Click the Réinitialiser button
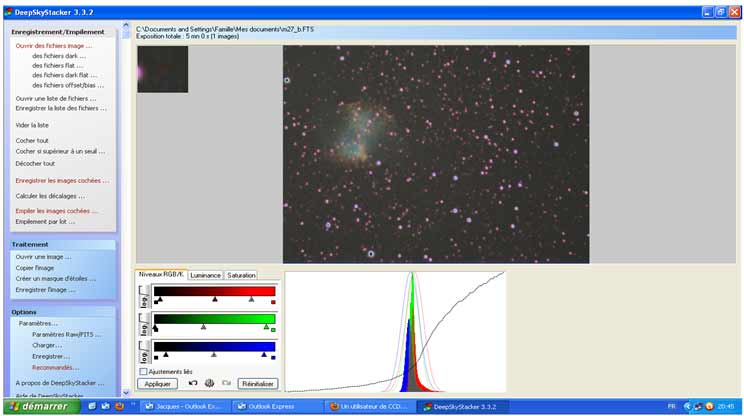This screenshot has width=744, height=416. click(x=258, y=383)
